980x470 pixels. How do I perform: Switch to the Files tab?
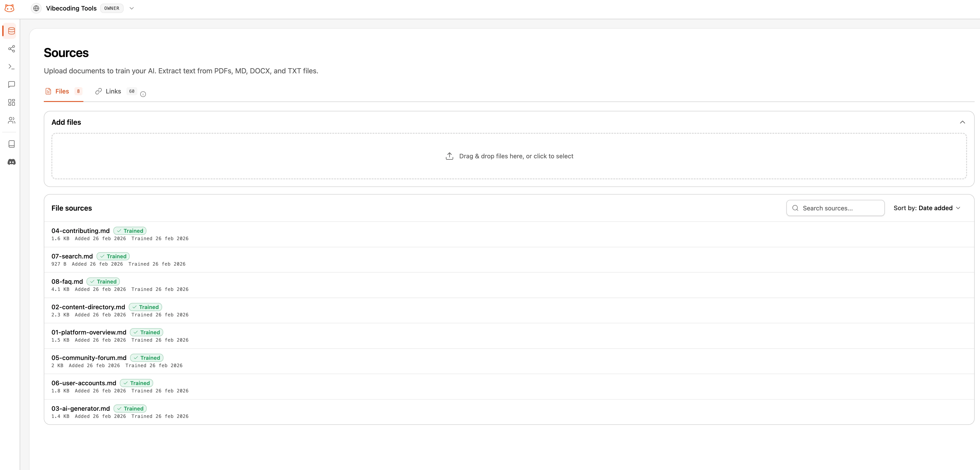(63, 91)
